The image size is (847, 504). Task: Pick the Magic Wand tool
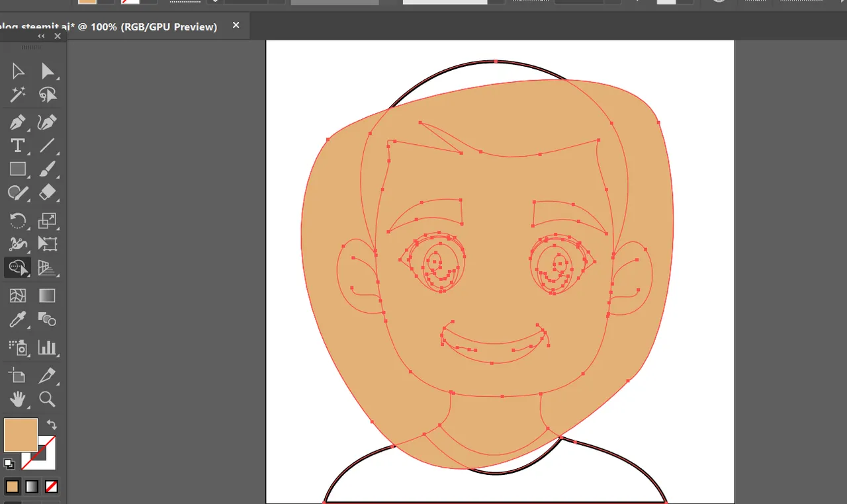pos(18,95)
